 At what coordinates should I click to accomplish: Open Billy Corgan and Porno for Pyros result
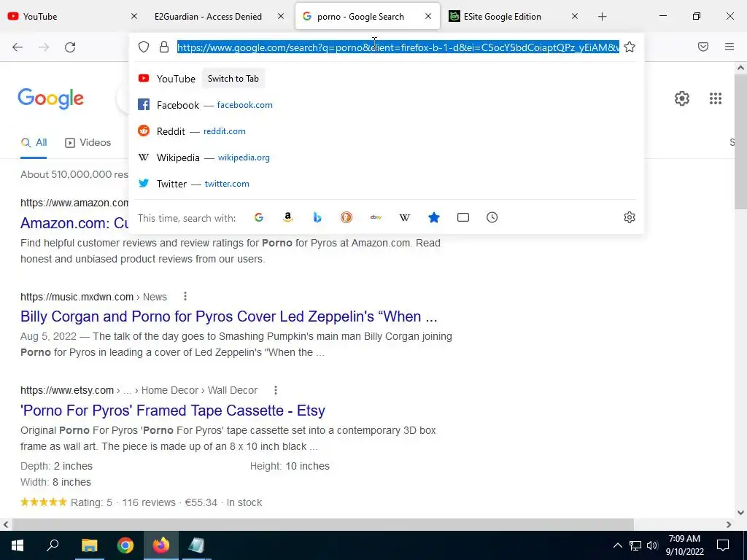(x=228, y=316)
